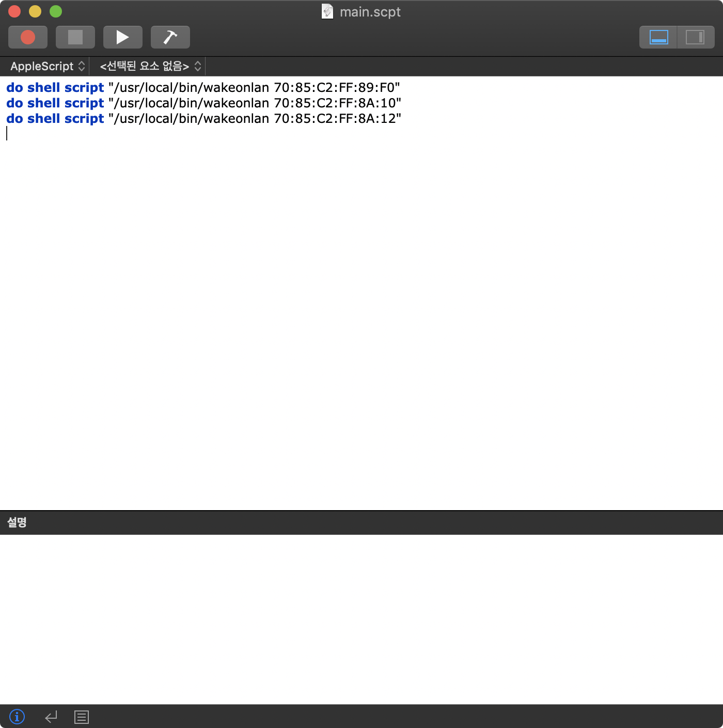
Task: Compile the script with the hammer icon
Action: 170,37
